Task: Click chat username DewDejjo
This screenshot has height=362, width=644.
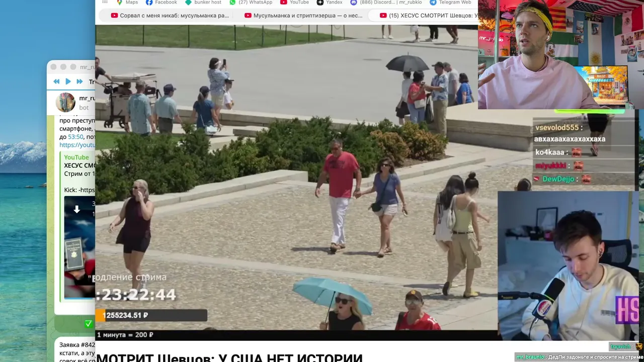Action: [x=558, y=179]
